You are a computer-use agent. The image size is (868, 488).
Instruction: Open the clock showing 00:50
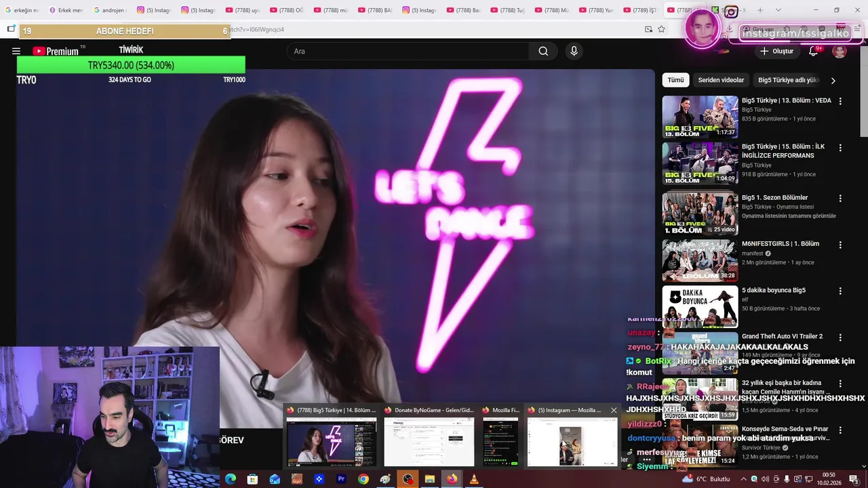coord(829,479)
